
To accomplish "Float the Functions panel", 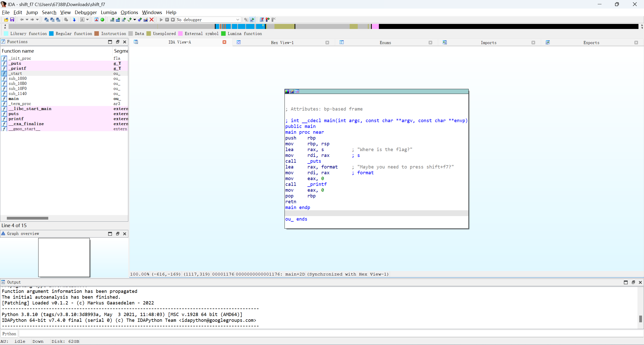I will point(117,42).
